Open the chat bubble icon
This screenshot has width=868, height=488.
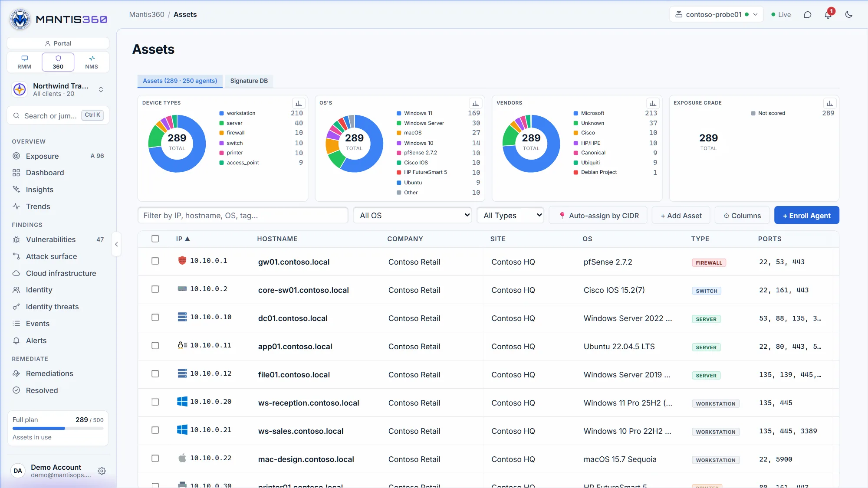(x=807, y=14)
